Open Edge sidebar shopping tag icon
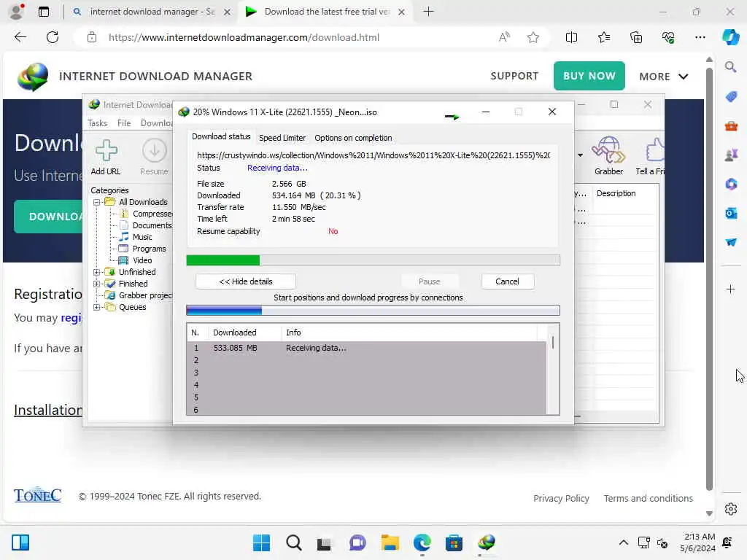747x560 pixels. [x=731, y=97]
